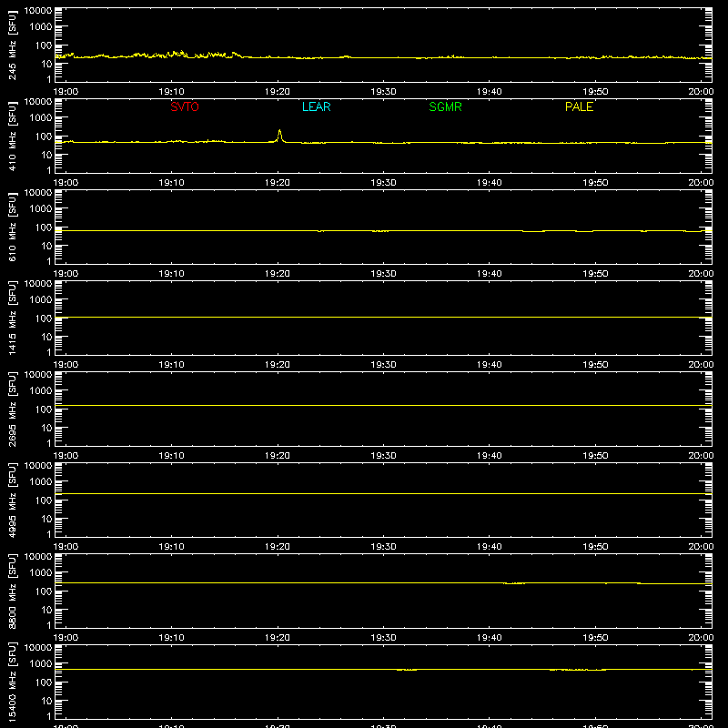This screenshot has height=728, width=728.
Task: Click the 10000 y-axis value of the 245 MHz plot
Action: coord(38,11)
